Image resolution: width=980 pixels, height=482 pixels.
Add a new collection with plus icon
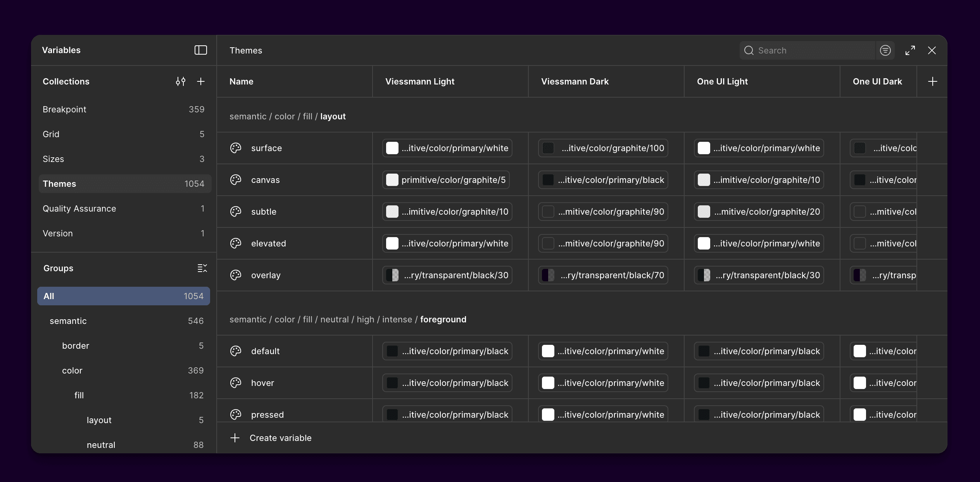click(200, 81)
